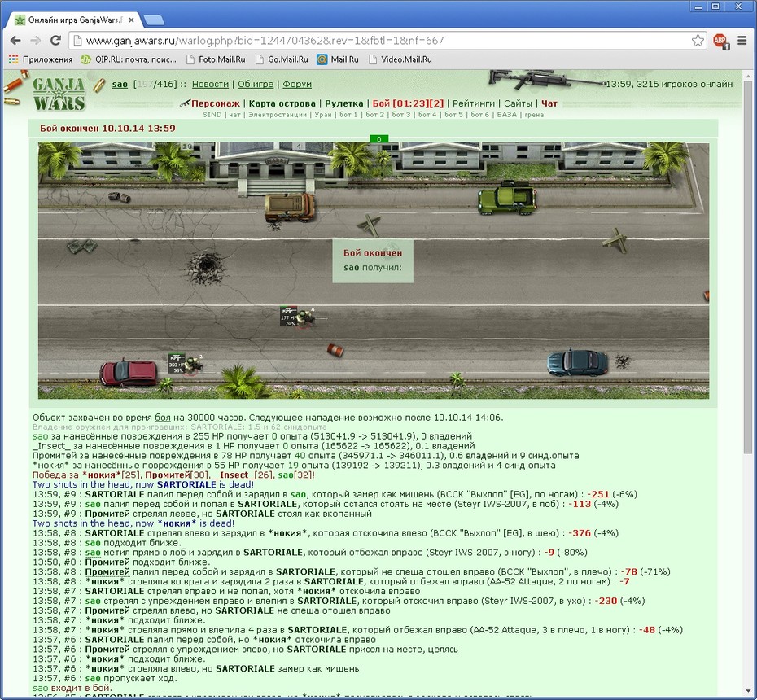757x700 pixels.
Task: Open the Рулетка menu item
Action: point(343,103)
